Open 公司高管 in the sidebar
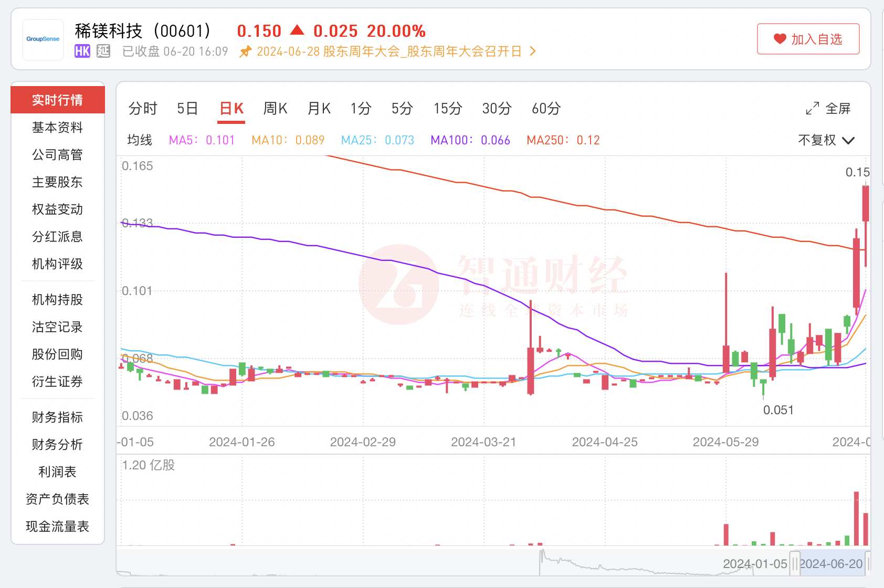 click(x=58, y=155)
